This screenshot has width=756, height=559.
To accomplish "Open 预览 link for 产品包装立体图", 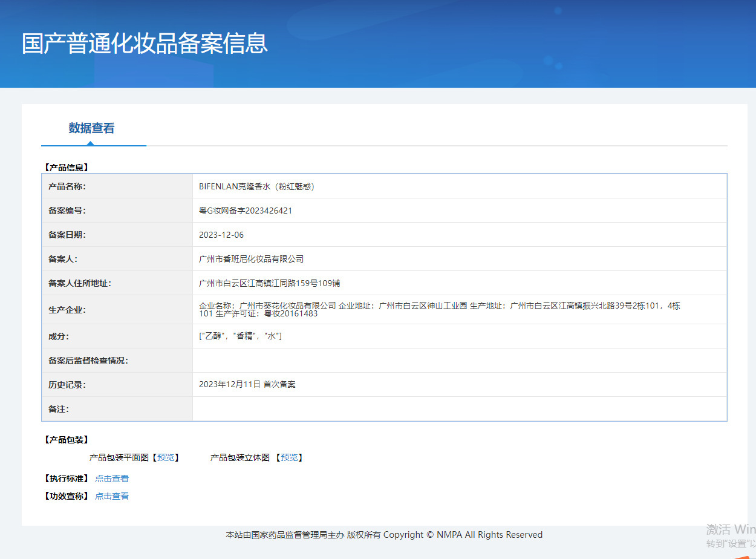I will [289, 458].
